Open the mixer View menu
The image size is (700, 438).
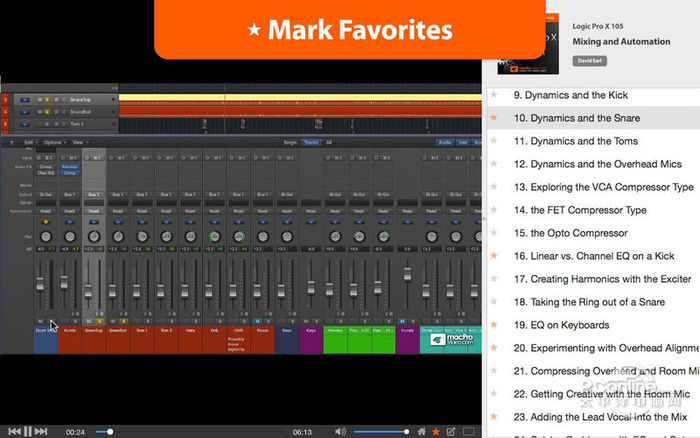tap(79, 142)
